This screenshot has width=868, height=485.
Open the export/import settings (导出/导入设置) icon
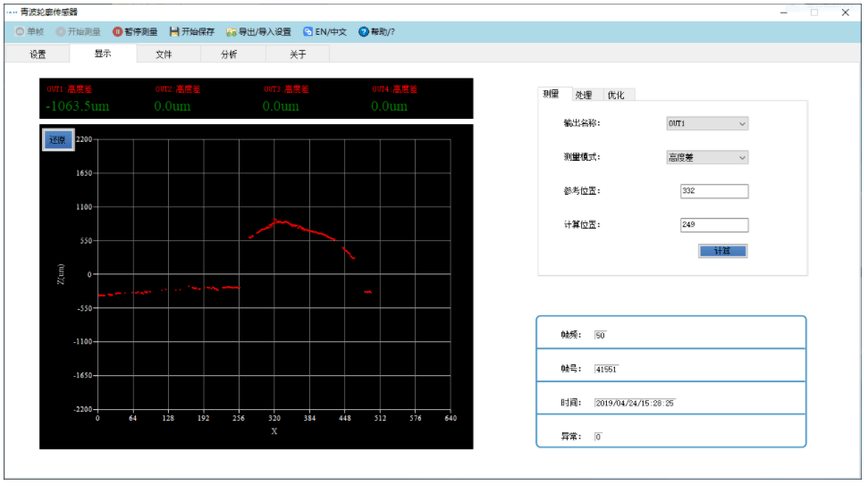[x=232, y=32]
